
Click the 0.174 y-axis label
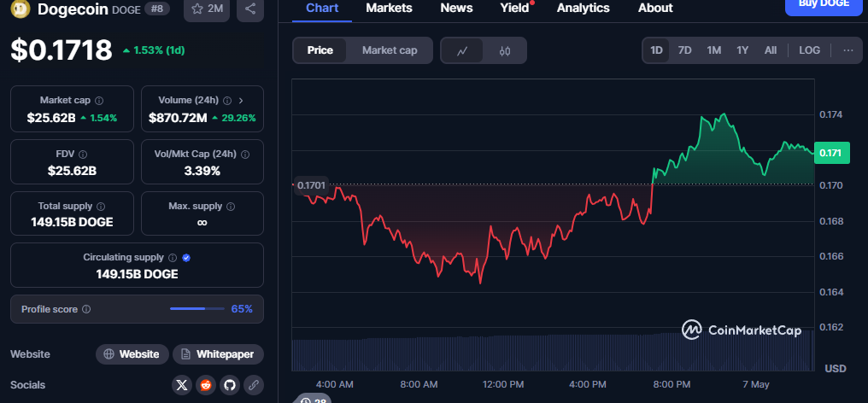point(830,114)
